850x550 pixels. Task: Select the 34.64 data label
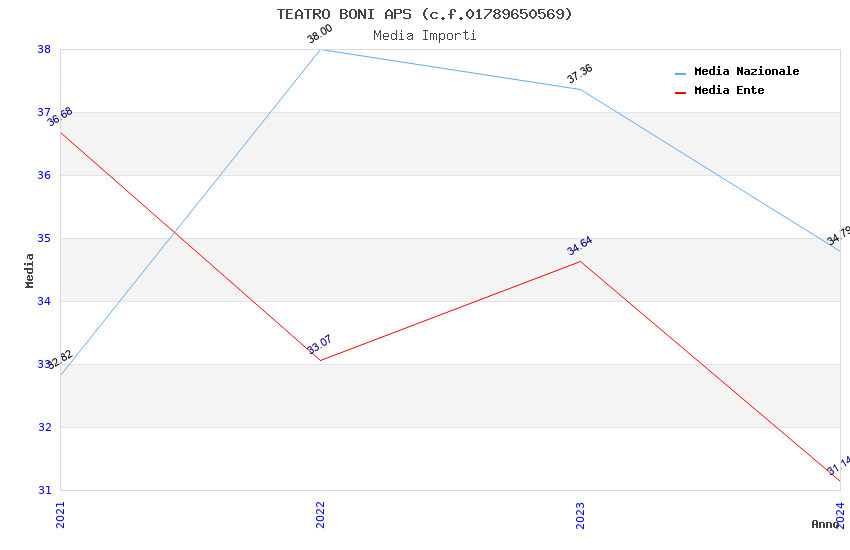[580, 246]
